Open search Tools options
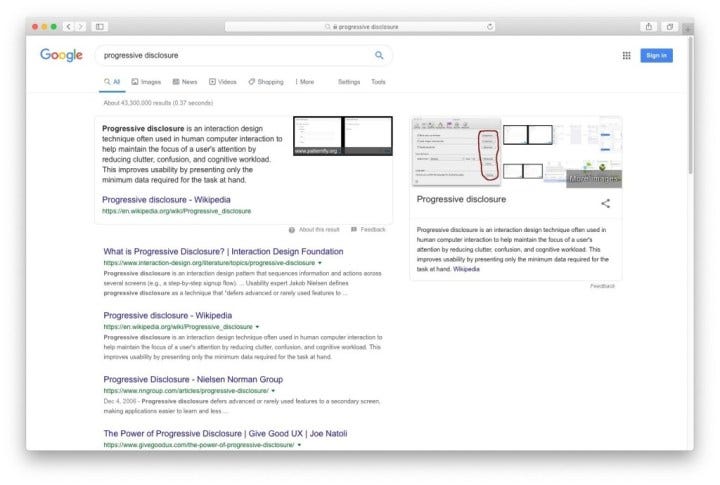720x485 pixels. click(378, 82)
